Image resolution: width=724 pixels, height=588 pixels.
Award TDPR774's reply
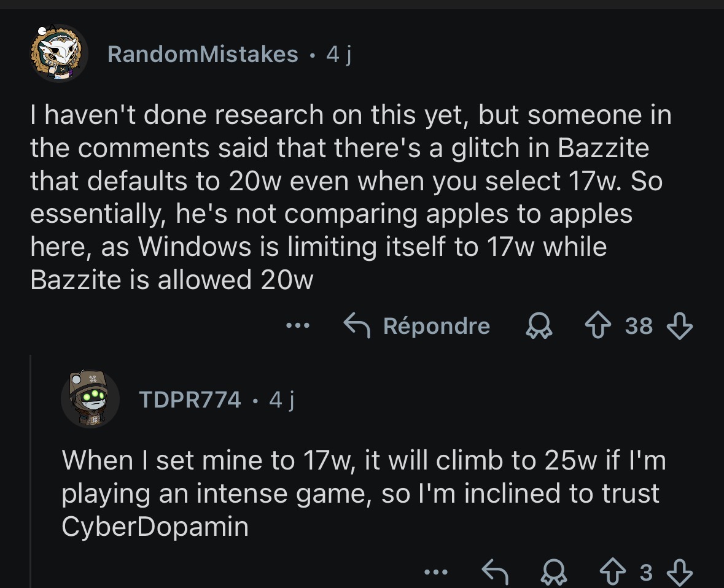pyautogui.click(x=553, y=573)
